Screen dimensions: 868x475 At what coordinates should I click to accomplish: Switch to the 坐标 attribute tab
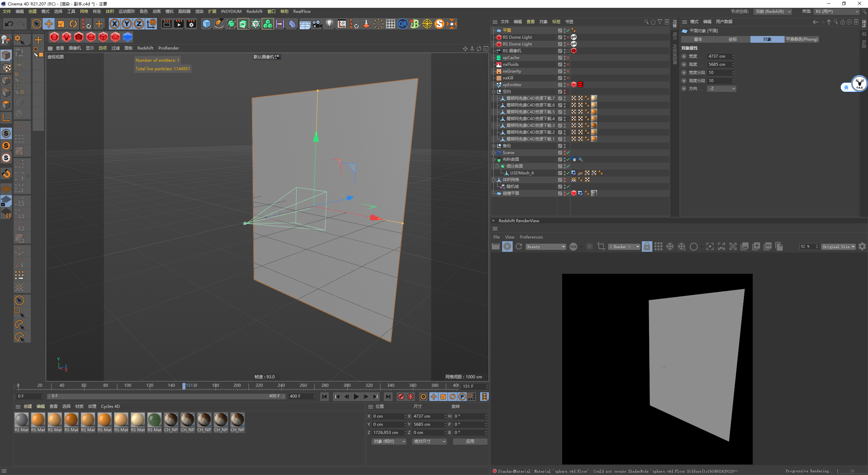(x=732, y=39)
